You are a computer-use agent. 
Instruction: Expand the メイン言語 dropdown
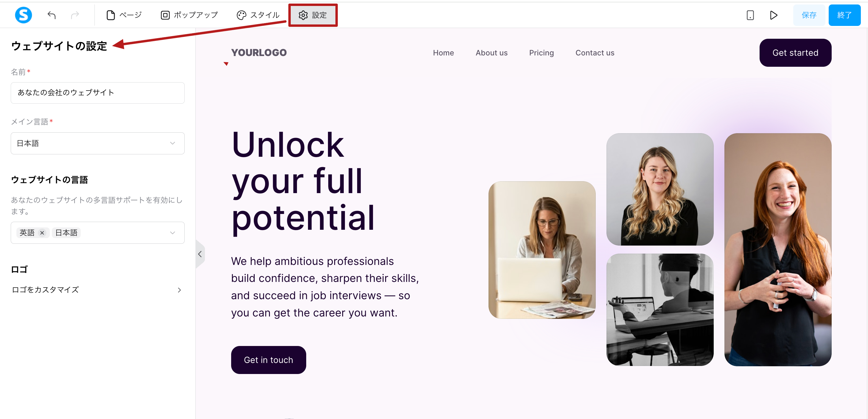(98, 143)
